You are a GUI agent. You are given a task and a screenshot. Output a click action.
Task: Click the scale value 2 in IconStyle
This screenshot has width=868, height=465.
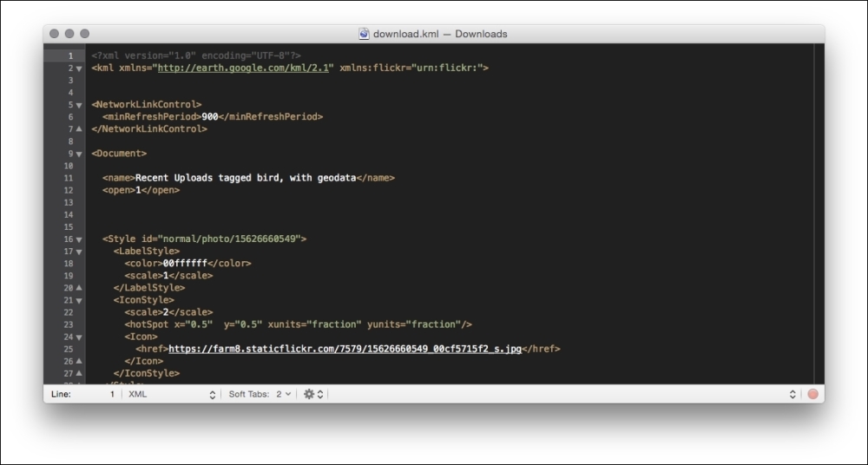pyautogui.click(x=166, y=313)
